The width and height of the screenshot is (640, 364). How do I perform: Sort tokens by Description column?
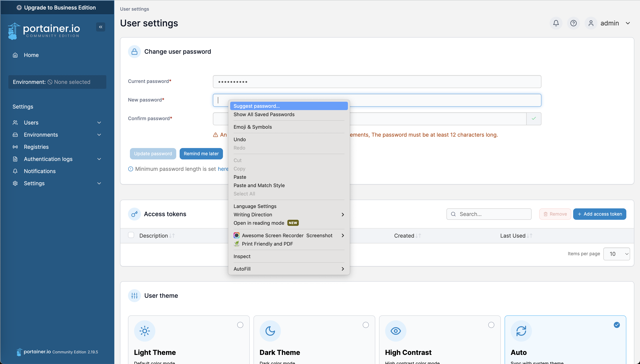[157, 236]
